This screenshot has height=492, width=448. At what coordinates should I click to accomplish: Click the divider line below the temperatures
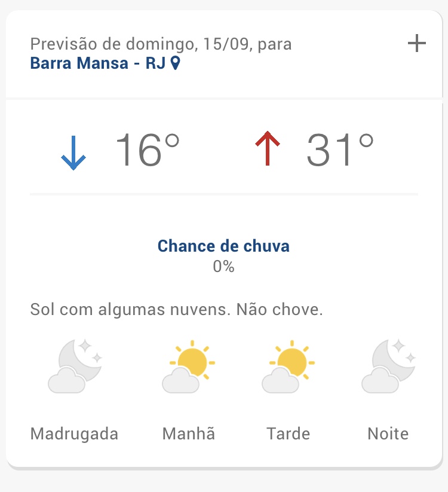point(223,194)
